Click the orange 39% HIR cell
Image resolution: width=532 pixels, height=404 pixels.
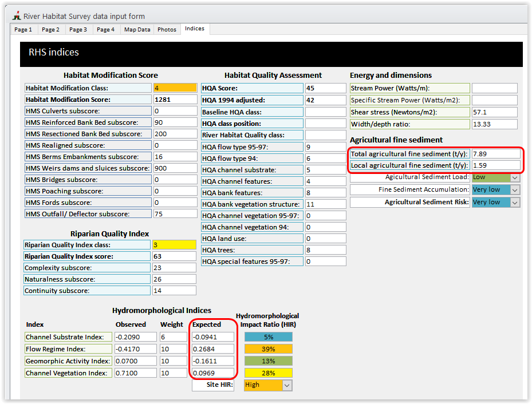269,349
